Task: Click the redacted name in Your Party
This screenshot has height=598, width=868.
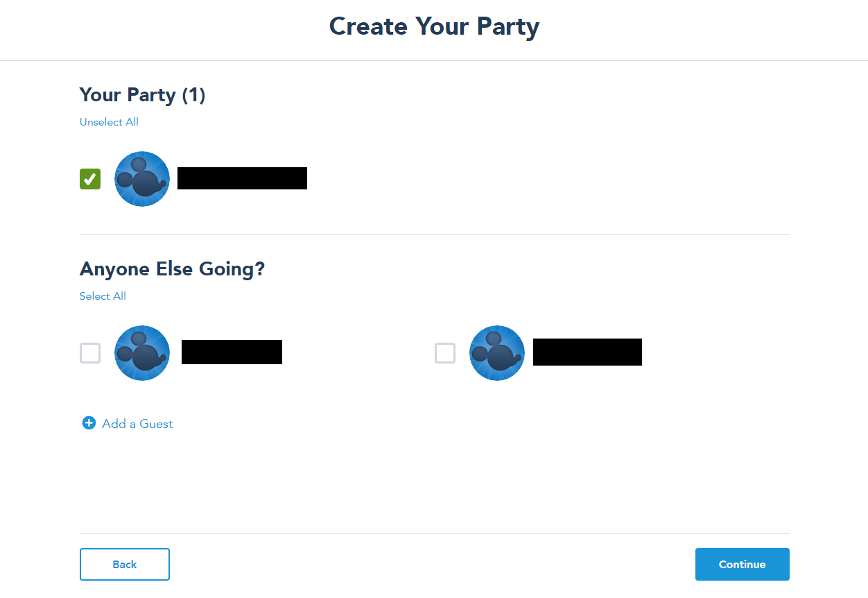Action: click(x=242, y=178)
